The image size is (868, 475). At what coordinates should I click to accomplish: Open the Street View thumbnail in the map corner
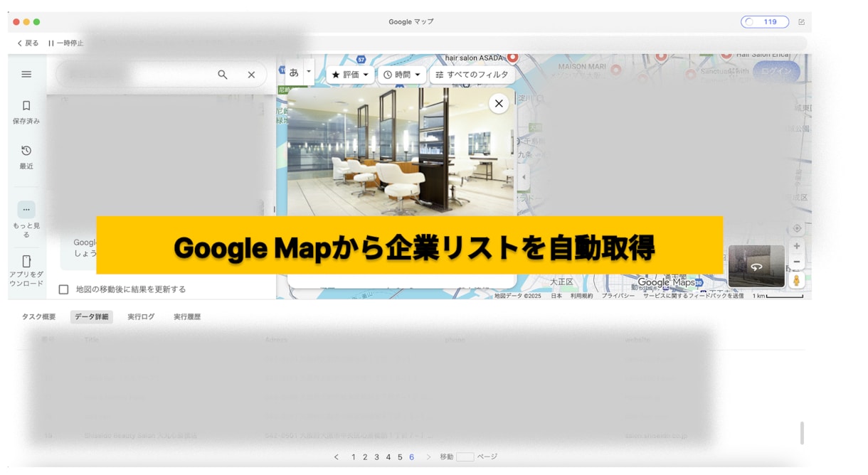pos(756,266)
